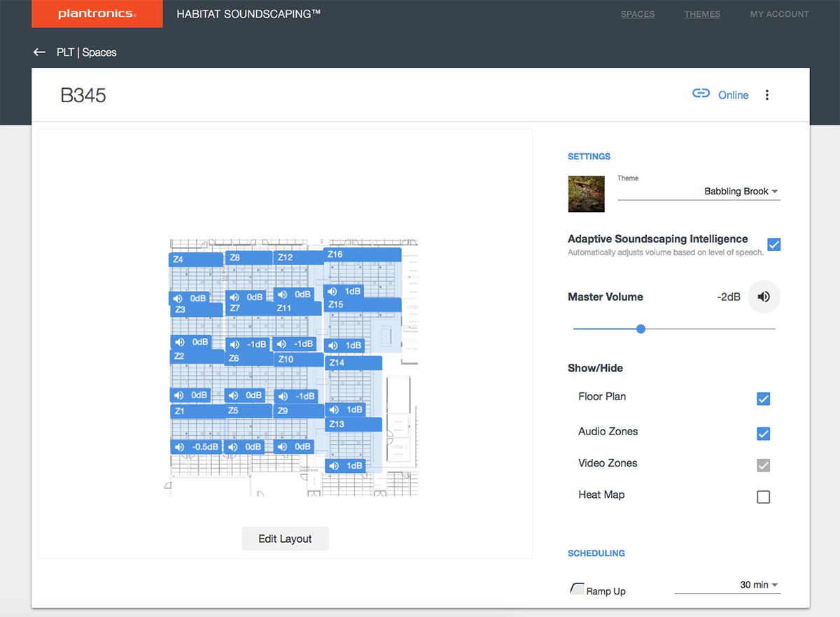Click the speaker icon under zone Z4
This screenshot has width=840, height=617.
click(x=179, y=298)
